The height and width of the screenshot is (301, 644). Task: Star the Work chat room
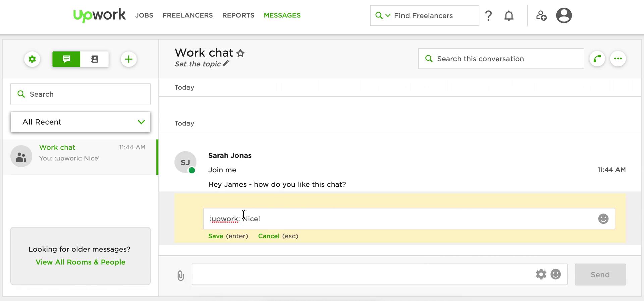click(240, 53)
